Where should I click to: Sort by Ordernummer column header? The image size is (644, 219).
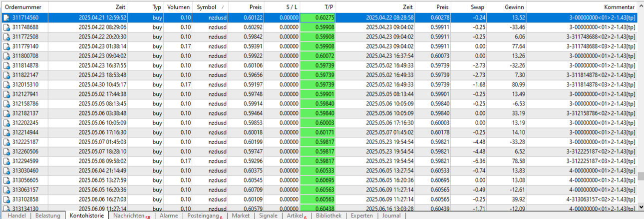[24, 7]
